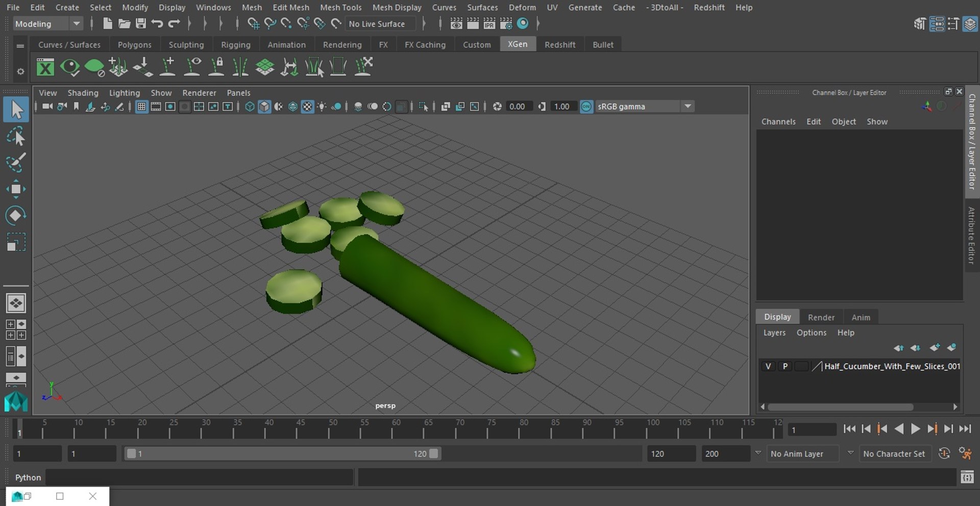Click the gamma value 1.00 field
Screen dimensions: 980x506
pyautogui.click(x=563, y=106)
